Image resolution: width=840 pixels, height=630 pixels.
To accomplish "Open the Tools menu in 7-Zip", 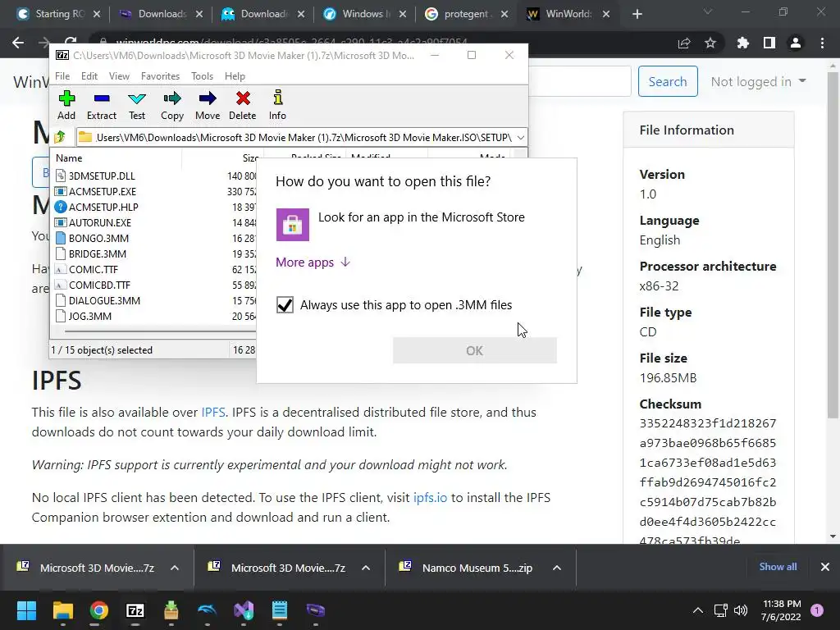I will tap(202, 76).
